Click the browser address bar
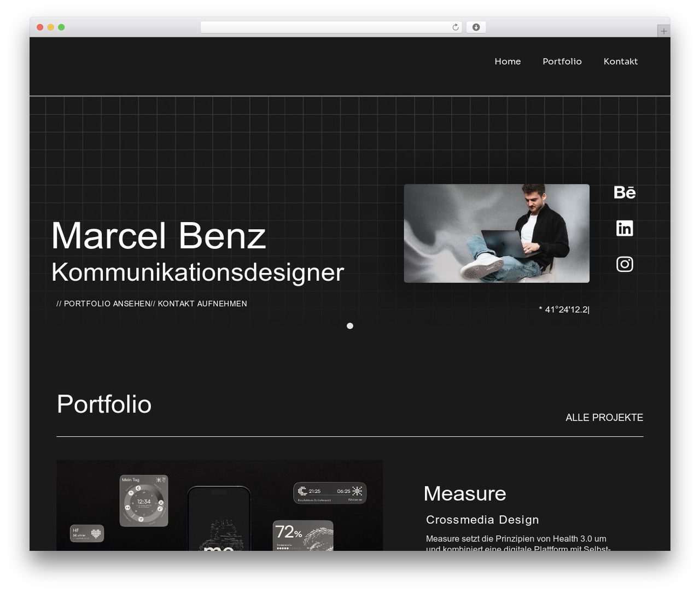This screenshot has height=593, width=700. [x=331, y=27]
